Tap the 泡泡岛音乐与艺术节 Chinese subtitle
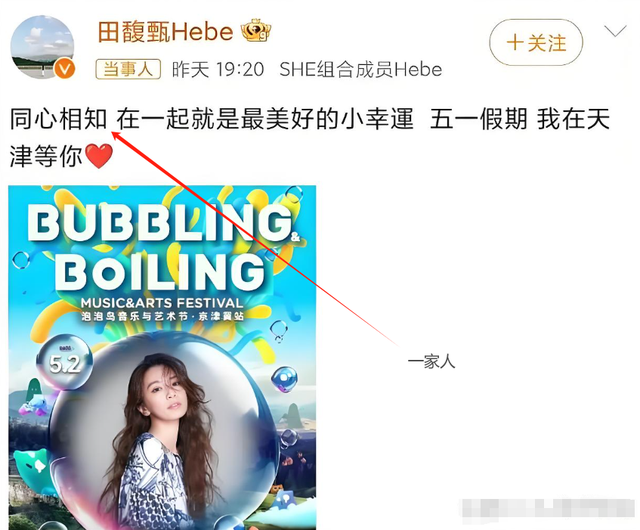 tap(162, 316)
